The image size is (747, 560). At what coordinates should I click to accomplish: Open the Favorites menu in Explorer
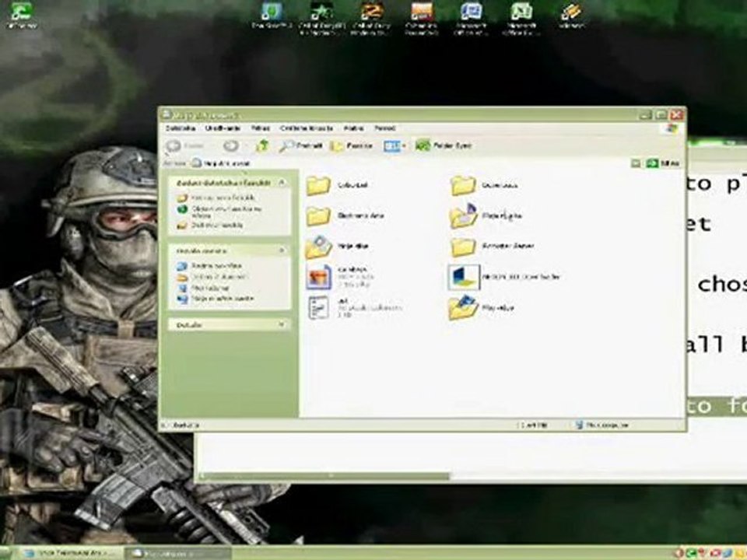pyautogui.click(x=307, y=128)
